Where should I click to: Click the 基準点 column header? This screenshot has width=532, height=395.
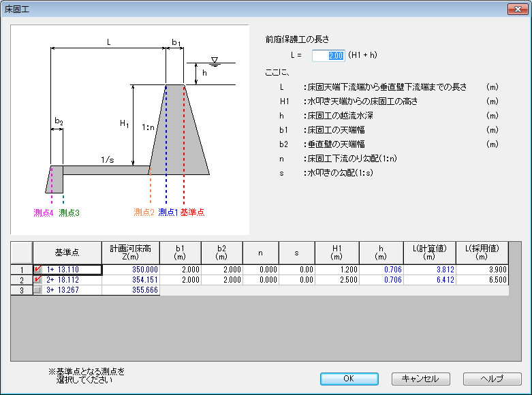pos(67,253)
